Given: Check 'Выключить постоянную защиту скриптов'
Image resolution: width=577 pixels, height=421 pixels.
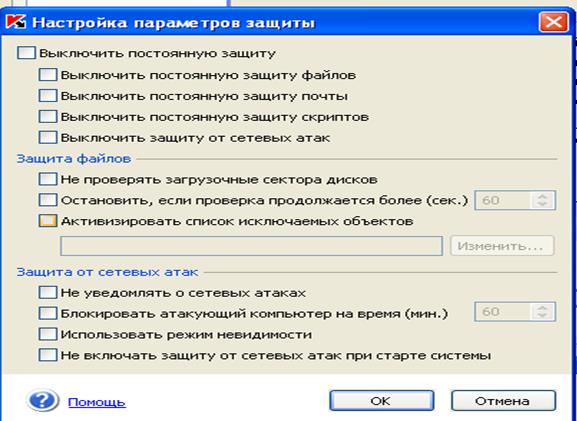Looking at the screenshot, I should coord(48,116).
